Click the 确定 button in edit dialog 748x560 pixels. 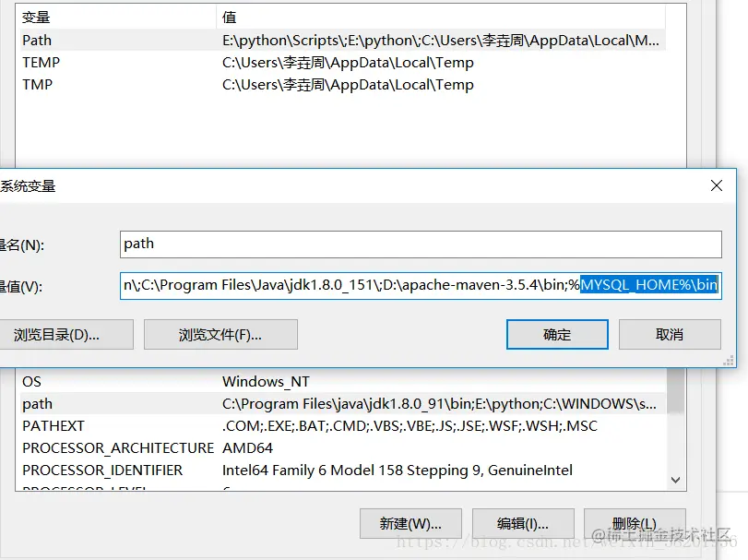pos(557,334)
